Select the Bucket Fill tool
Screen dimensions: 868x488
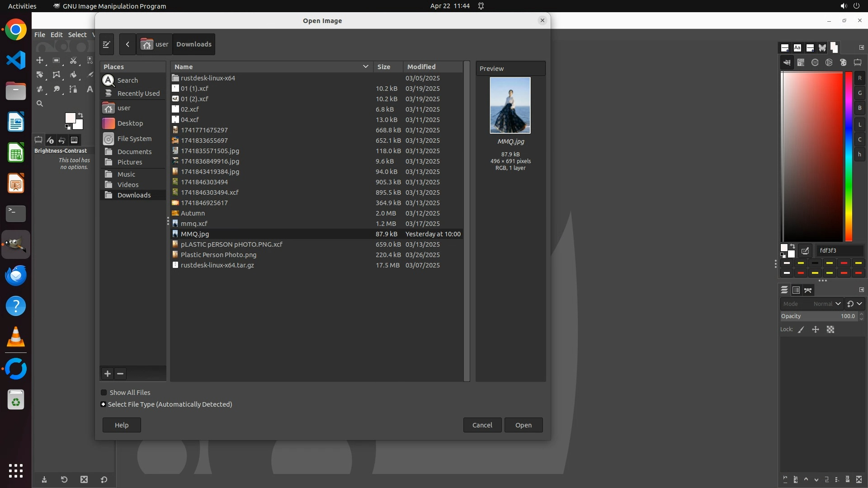(73, 75)
